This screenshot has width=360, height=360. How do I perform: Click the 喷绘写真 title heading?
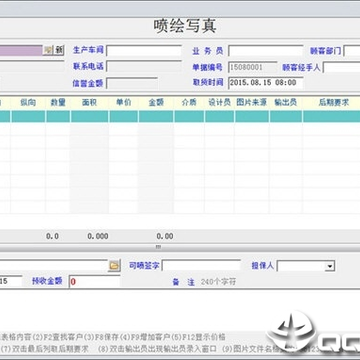(185, 26)
